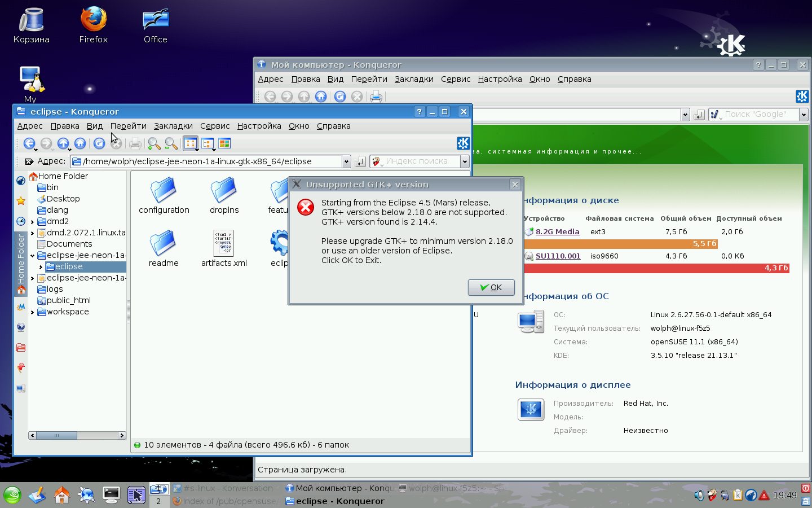Zoom out with the magnifier minus icon

pos(171,143)
